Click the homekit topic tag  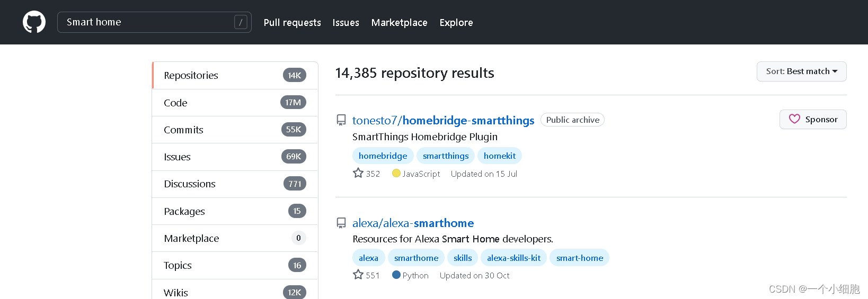tap(499, 156)
